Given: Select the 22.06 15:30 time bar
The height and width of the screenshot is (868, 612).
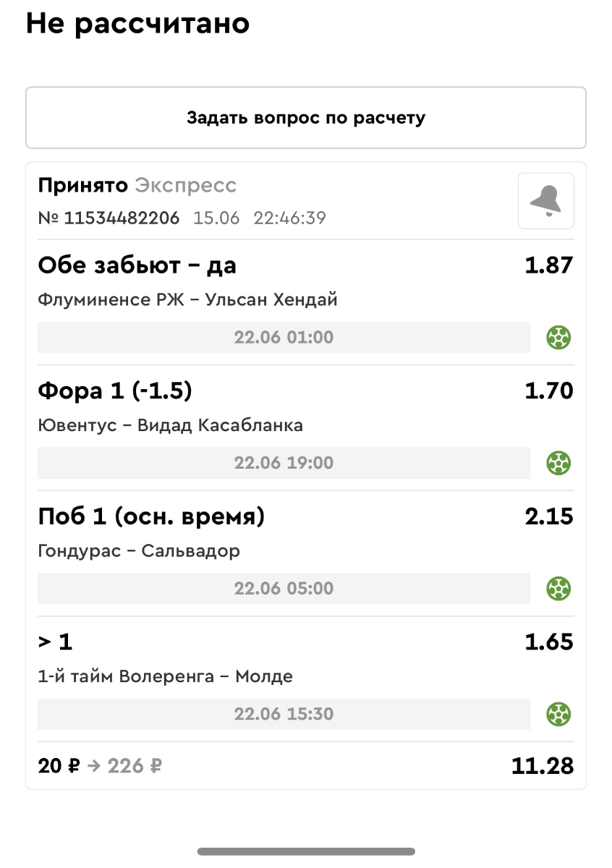Looking at the screenshot, I should [x=284, y=714].
